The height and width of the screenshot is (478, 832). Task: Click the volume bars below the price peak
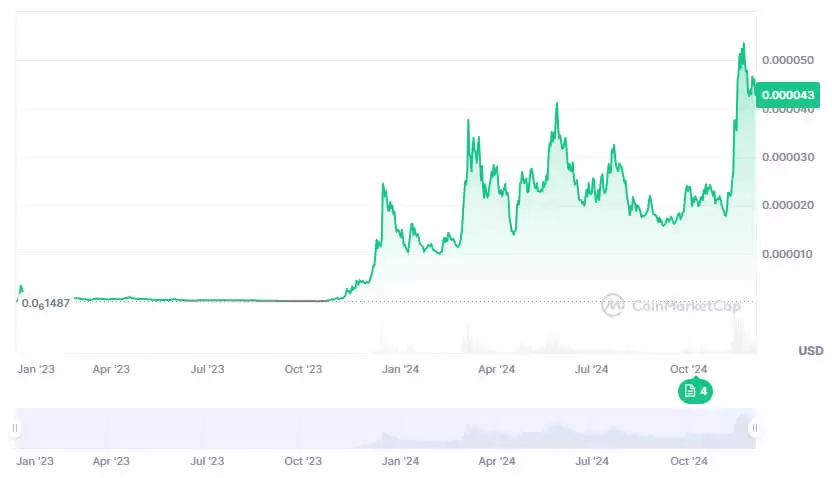[742, 342]
